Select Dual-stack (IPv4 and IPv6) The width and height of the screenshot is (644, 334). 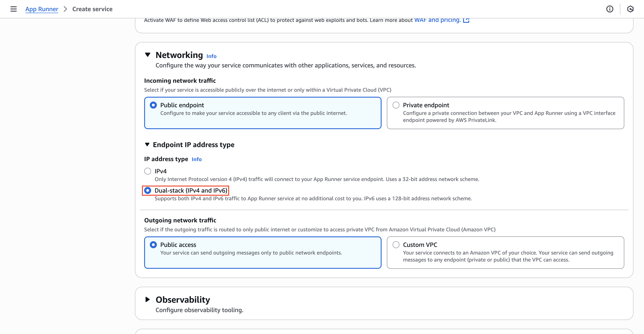coord(147,190)
